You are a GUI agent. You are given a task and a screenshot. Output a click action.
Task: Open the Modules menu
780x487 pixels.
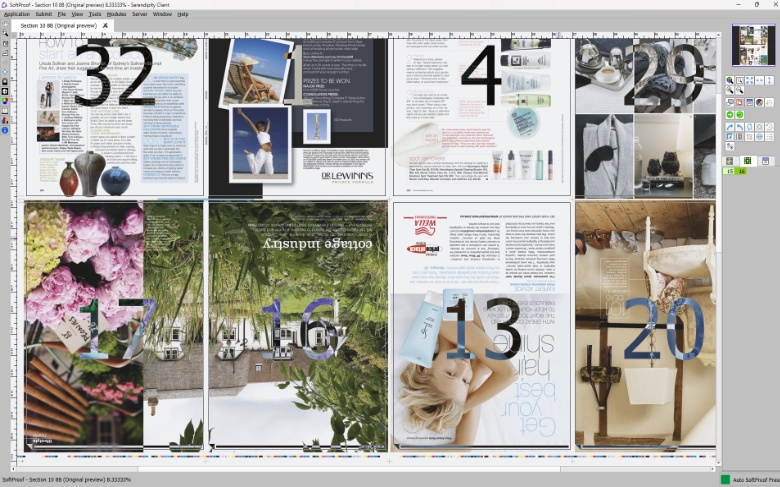116,14
